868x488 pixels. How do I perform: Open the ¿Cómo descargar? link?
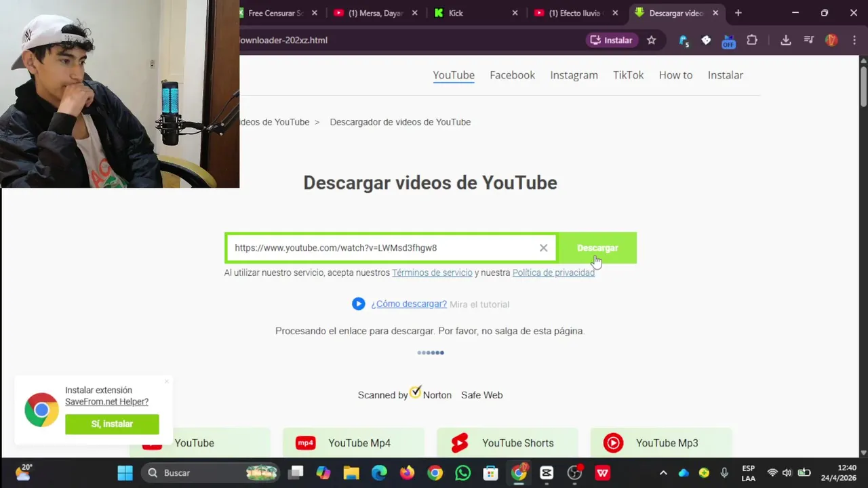pos(409,304)
